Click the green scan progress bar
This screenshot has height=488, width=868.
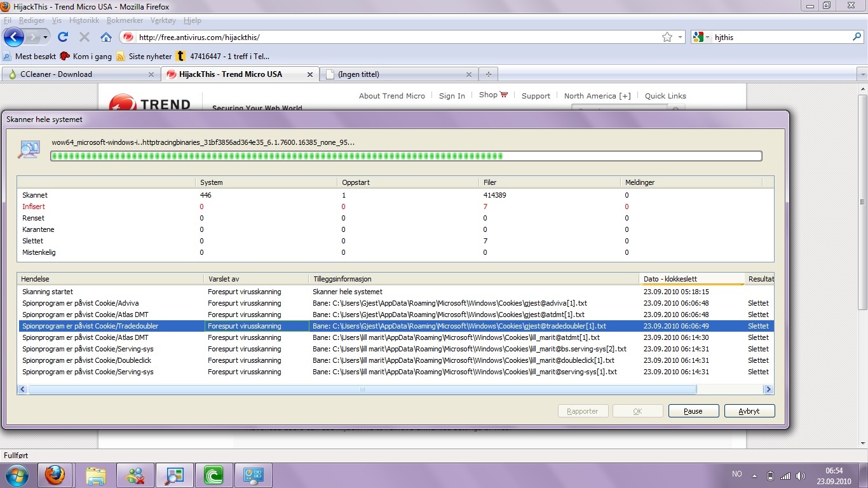coord(406,156)
